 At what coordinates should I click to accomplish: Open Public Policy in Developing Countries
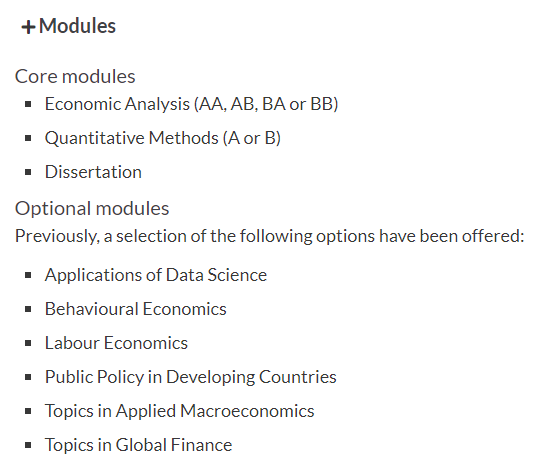pos(190,377)
